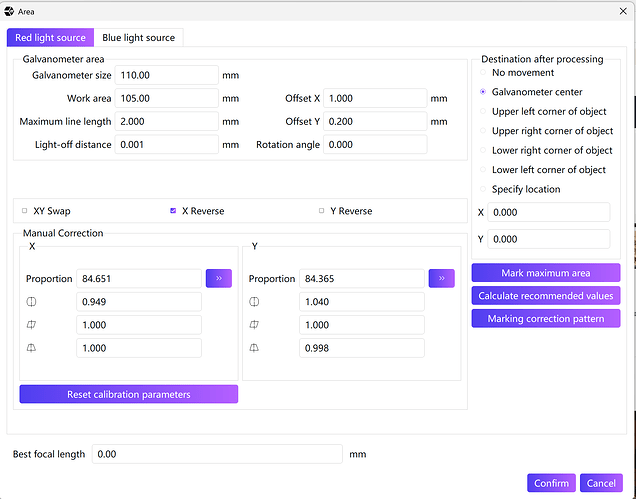Click Reset calibration parameters button
This screenshot has height=499, width=636.
pos(129,394)
